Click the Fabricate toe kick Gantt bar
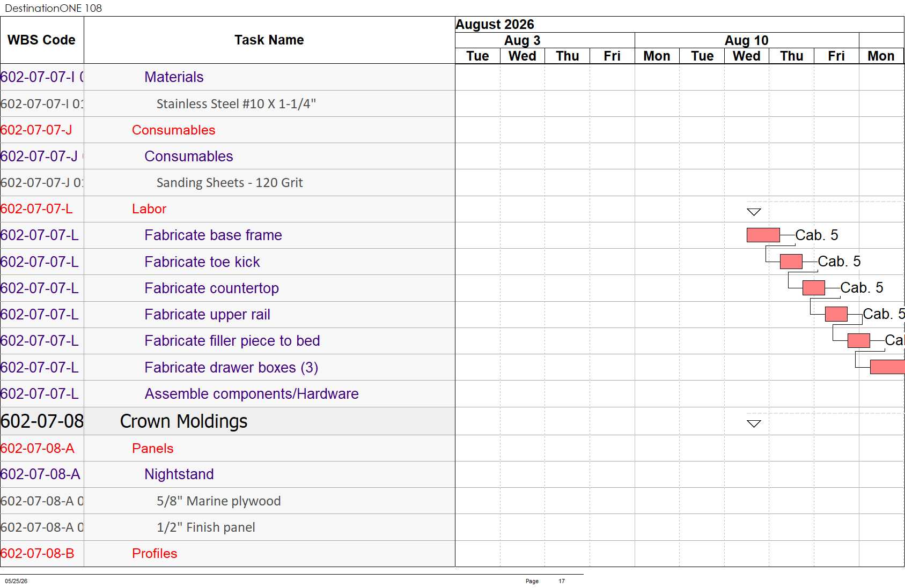This screenshot has width=905, height=588. pyautogui.click(x=791, y=262)
